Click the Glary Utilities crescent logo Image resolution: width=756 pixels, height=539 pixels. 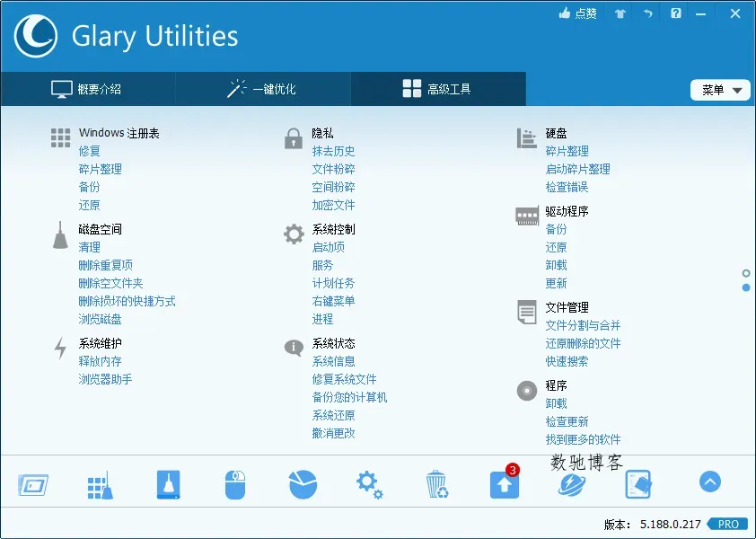pyautogui.click(x=36, y=36)
